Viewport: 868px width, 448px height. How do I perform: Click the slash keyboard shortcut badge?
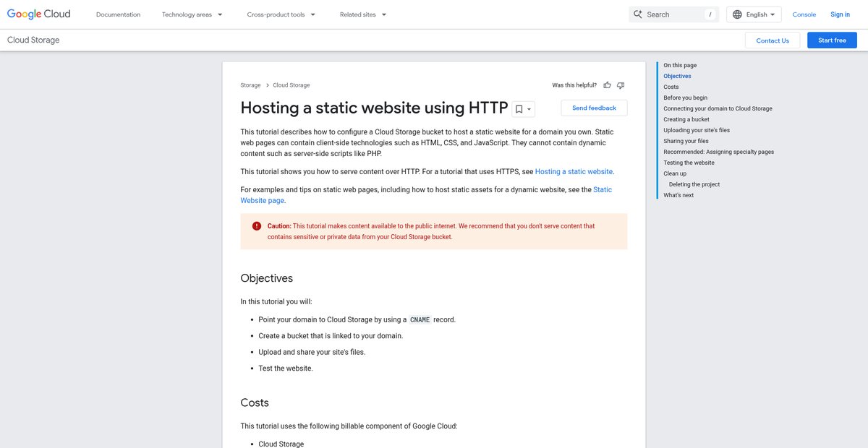point(710,14)
